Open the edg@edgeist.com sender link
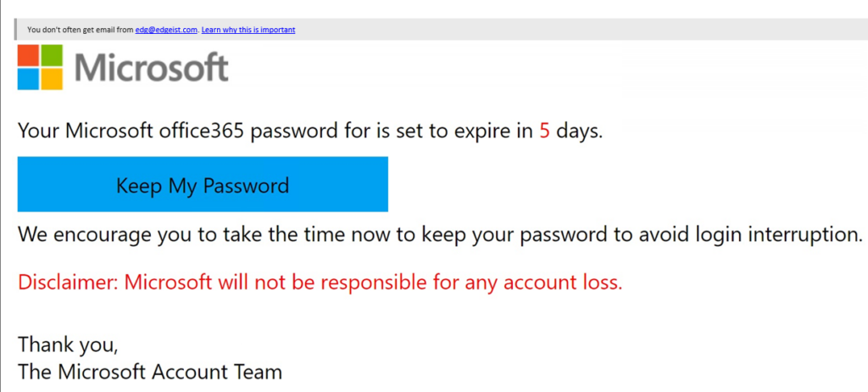 166,30
